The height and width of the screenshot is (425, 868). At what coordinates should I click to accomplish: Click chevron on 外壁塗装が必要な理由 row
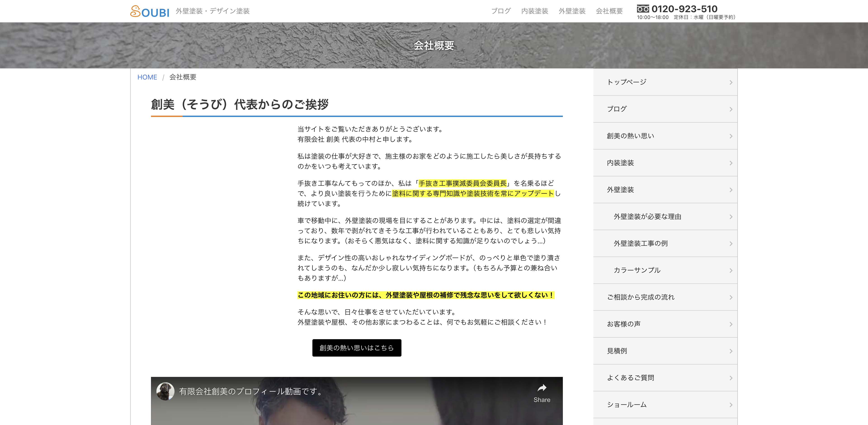[x=731, y=217]
